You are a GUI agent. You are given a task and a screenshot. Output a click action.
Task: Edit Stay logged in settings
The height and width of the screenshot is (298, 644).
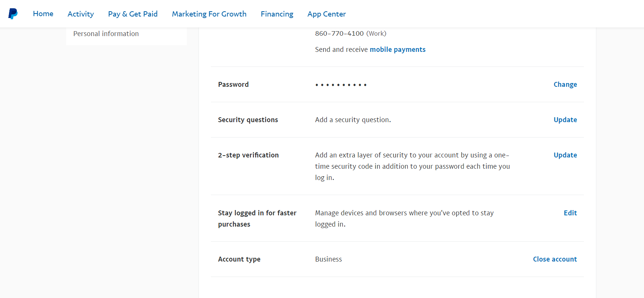click(x=570, y=213)
